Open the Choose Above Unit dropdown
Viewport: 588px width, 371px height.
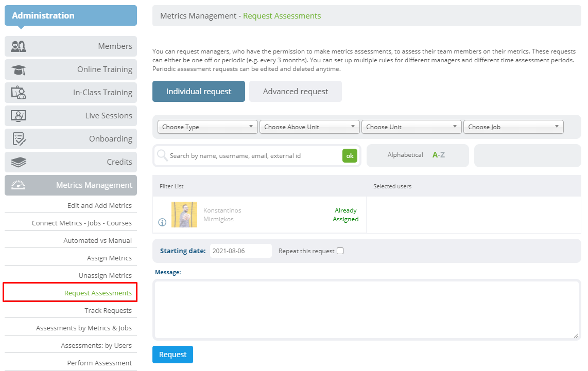309,127
